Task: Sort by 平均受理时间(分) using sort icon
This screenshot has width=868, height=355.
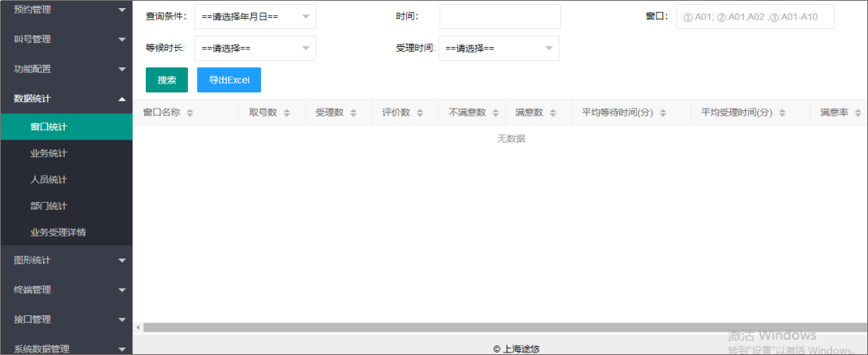Action: point(782,113)
